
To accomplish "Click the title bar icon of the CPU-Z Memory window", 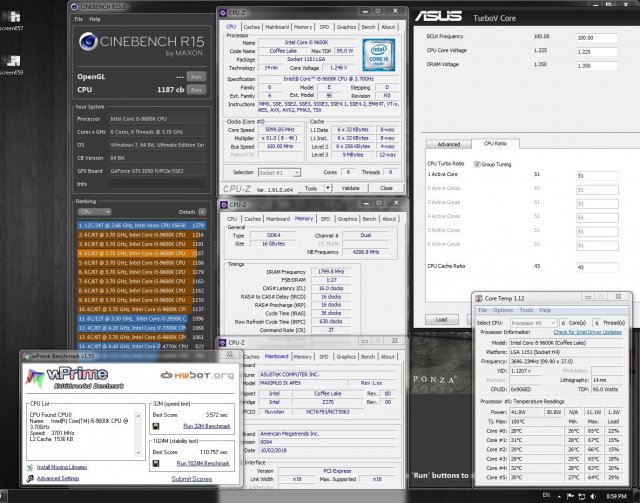I will tap(224, 205).
